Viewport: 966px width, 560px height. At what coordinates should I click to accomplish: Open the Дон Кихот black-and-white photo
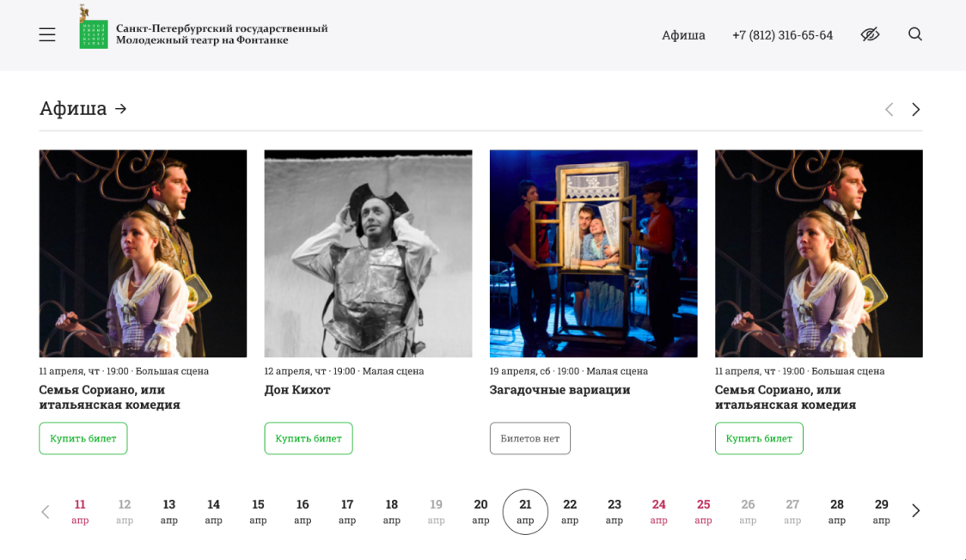368,253
